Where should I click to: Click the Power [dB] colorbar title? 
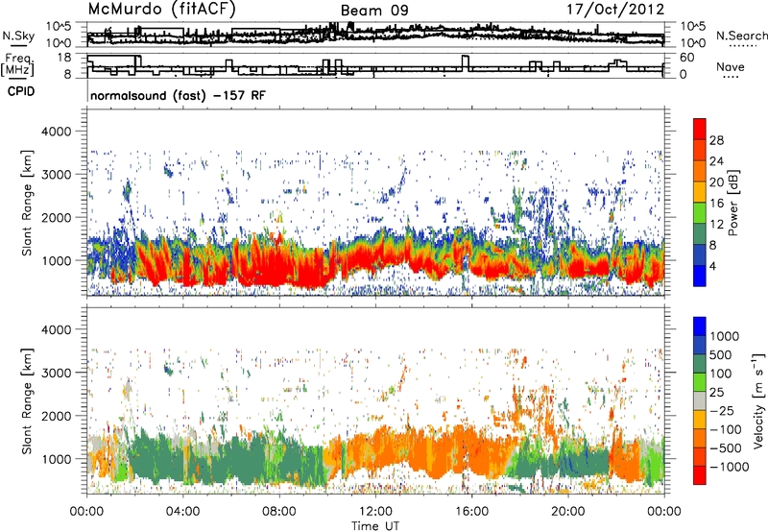(732, 203)
